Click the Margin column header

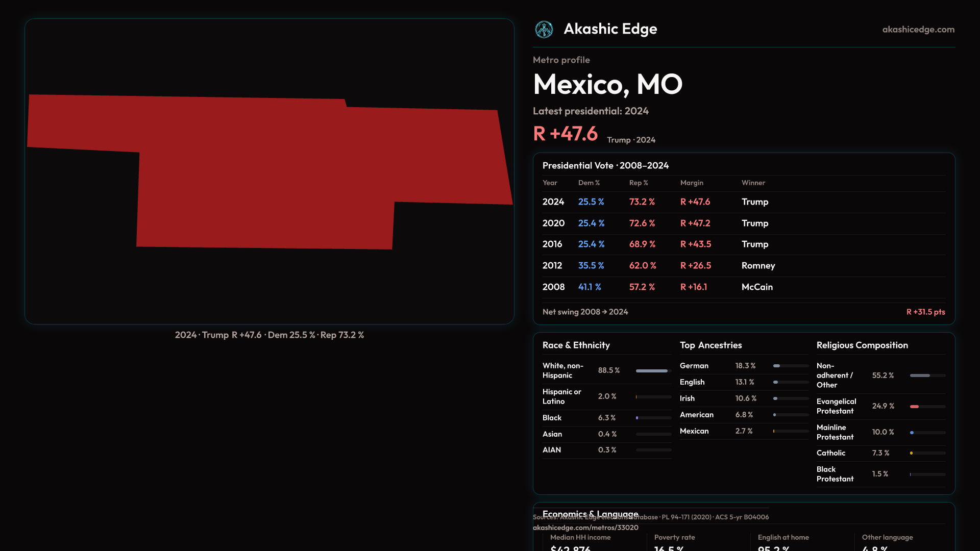692,183
